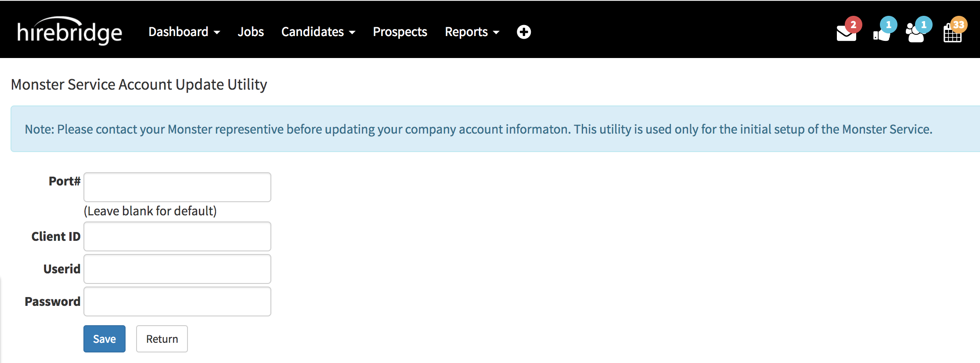980x363 pixels.
Task: Select the Userid text box
Action: point(177,269)
